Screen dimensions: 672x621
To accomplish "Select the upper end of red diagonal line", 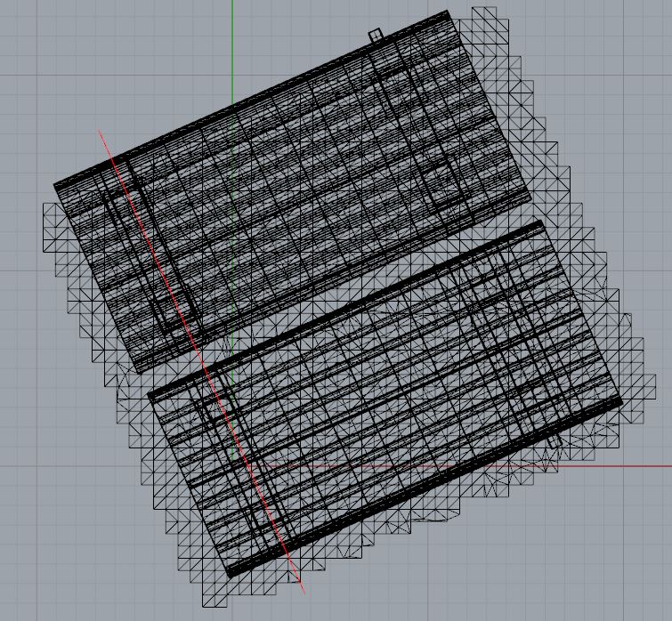I will tap(100, 132).
